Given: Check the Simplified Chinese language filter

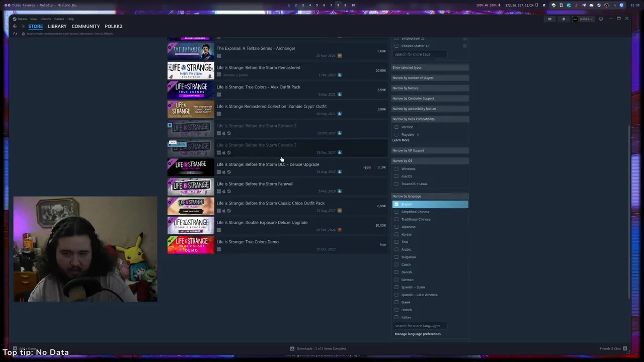Looking at the screenshot, I should point(396,212).
